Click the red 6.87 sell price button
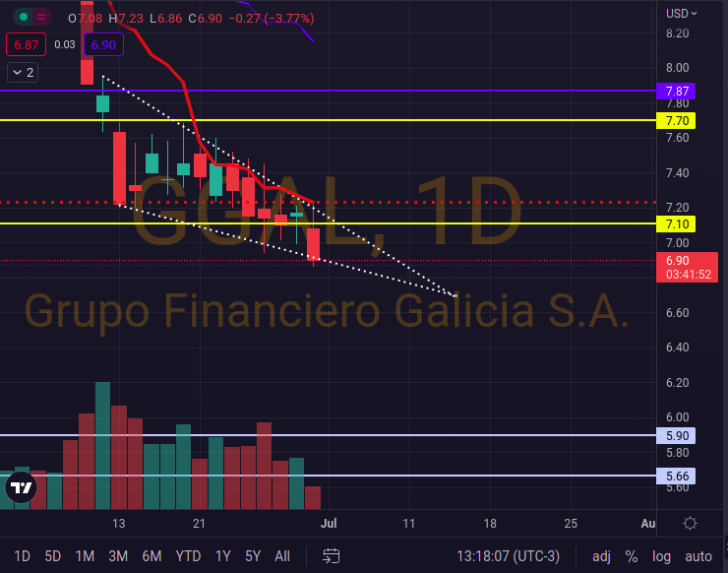728x573 pixels. (x=26, y=44)
